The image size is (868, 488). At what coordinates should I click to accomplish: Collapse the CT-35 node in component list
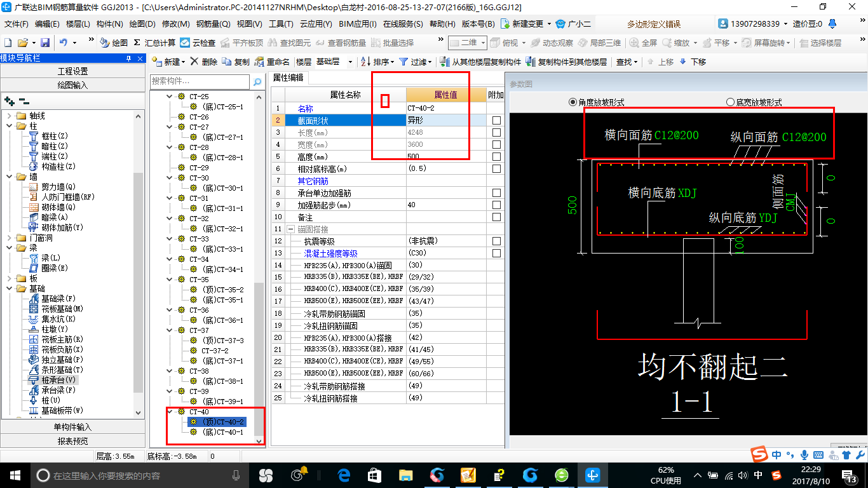(x=168, y=280)
